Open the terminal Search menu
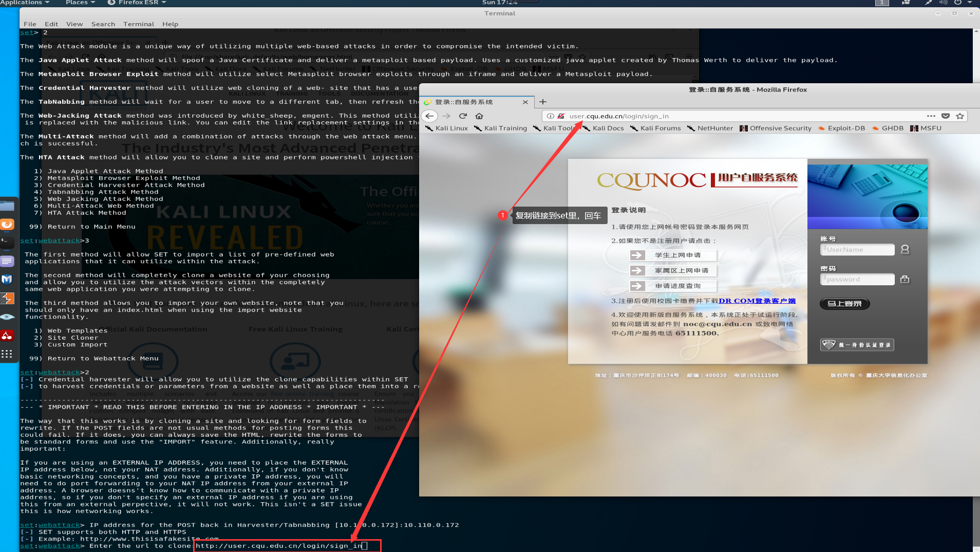Image resolution: width=980 pixels, height=552 pixels. 103,24
